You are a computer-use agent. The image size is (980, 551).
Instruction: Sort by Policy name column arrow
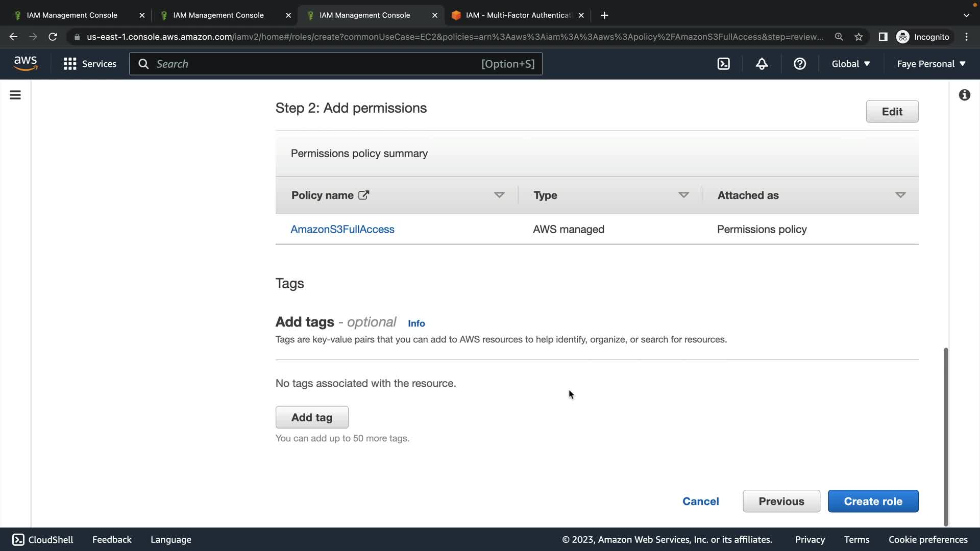point(499,195)
